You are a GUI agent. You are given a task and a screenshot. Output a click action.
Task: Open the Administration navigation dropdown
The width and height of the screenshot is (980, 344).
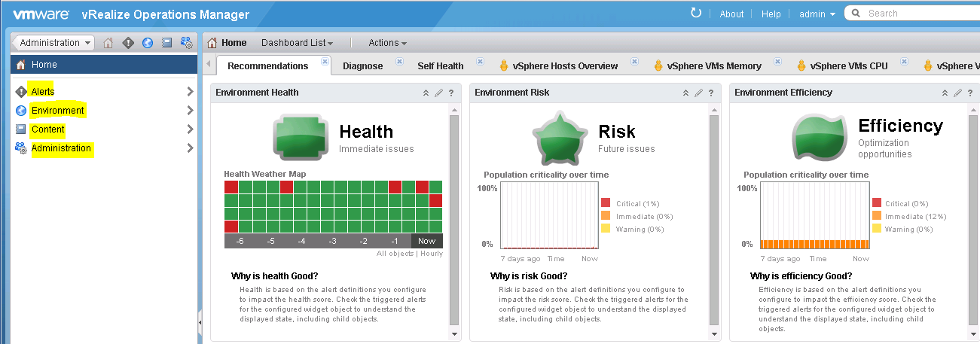pyautogui.click(x=53, y=43)
